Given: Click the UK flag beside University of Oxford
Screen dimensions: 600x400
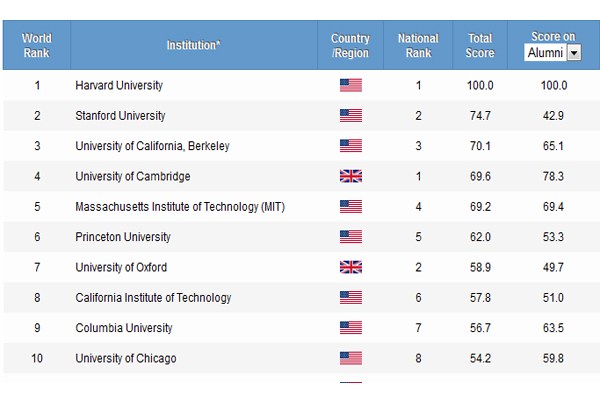Looking at the screenshot, I should pos(350,267).
